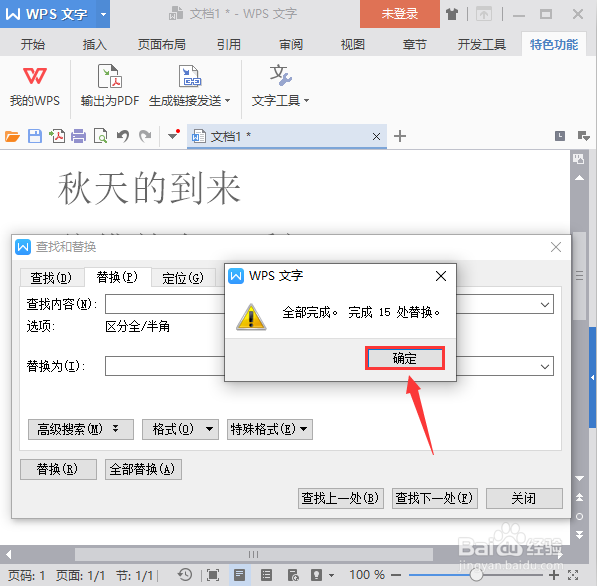Viewport: 597px width, 586px height.
Task: Click the 查找上一处(B) button
Action: [x=341, y=498]
